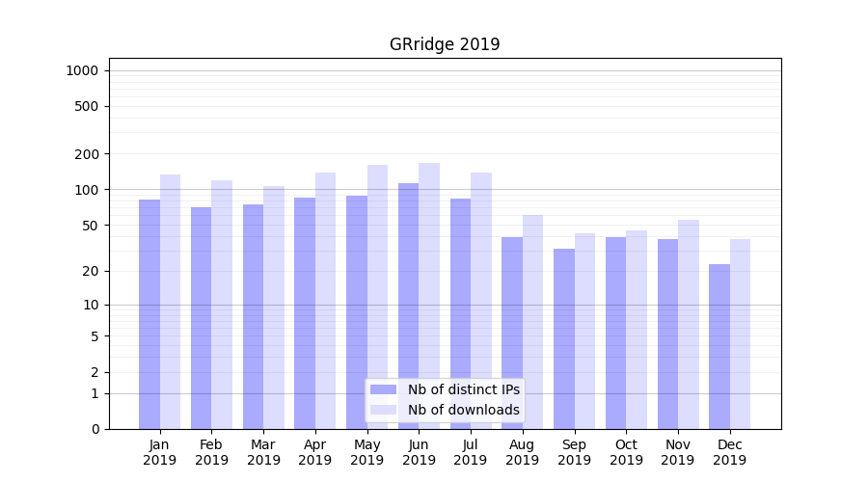The image size is (868, 482).
Task: Click the 1000 y-axis tick label
Action: 82,70
